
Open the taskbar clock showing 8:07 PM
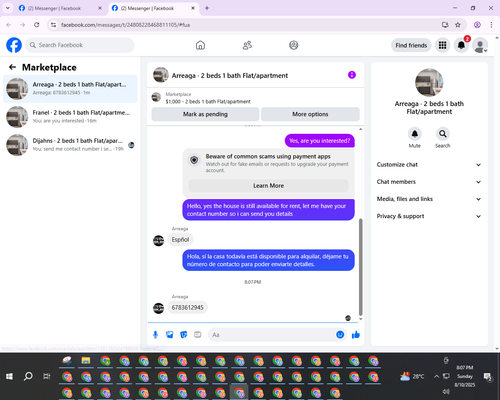465,376
